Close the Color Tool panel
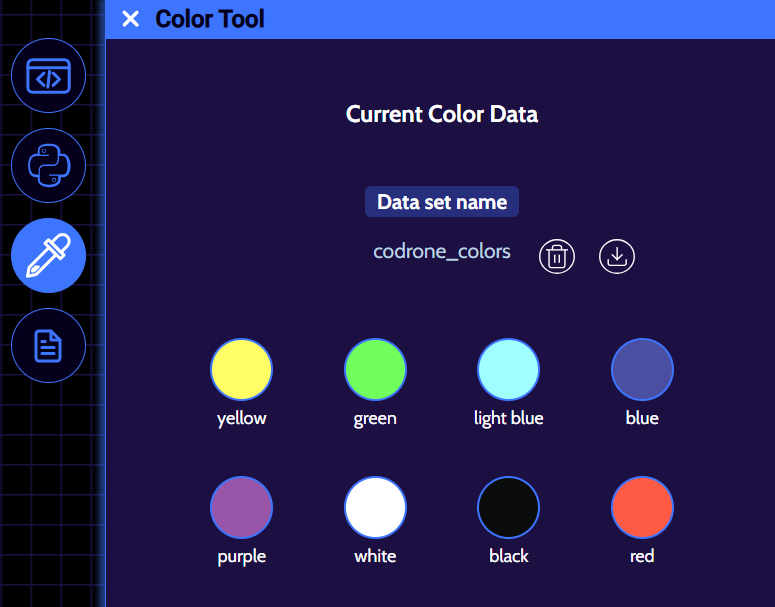775x607 pixels. coord(130,19)
